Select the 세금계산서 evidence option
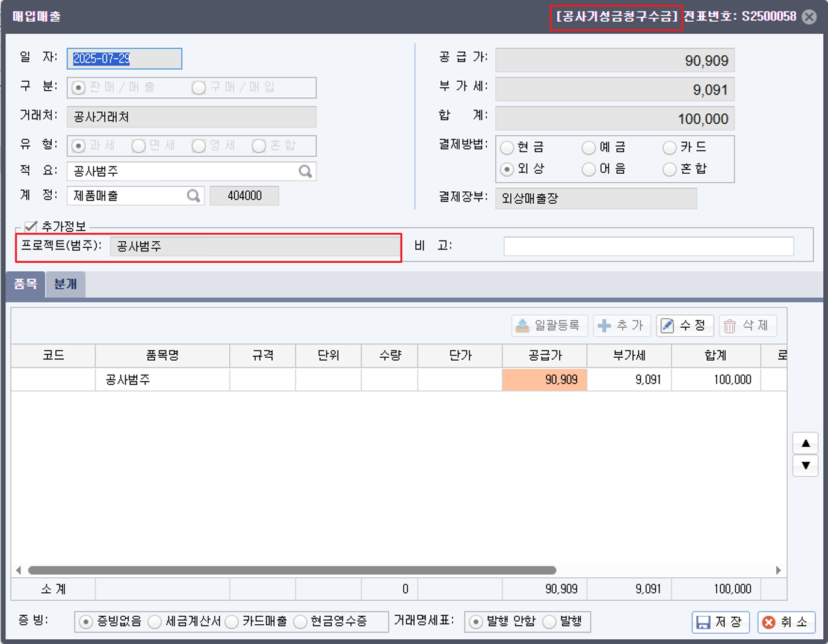Screen dimensions: 828x644 coord(155,622)
